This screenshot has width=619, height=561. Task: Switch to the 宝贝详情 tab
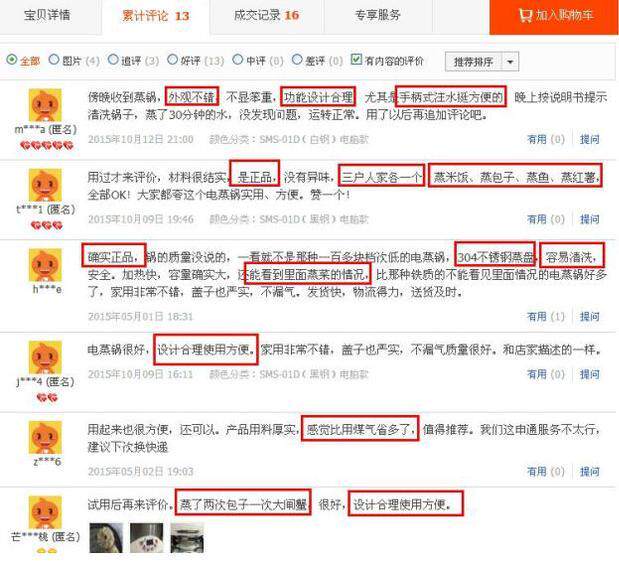pyautogui.click(x=47, y=15)
